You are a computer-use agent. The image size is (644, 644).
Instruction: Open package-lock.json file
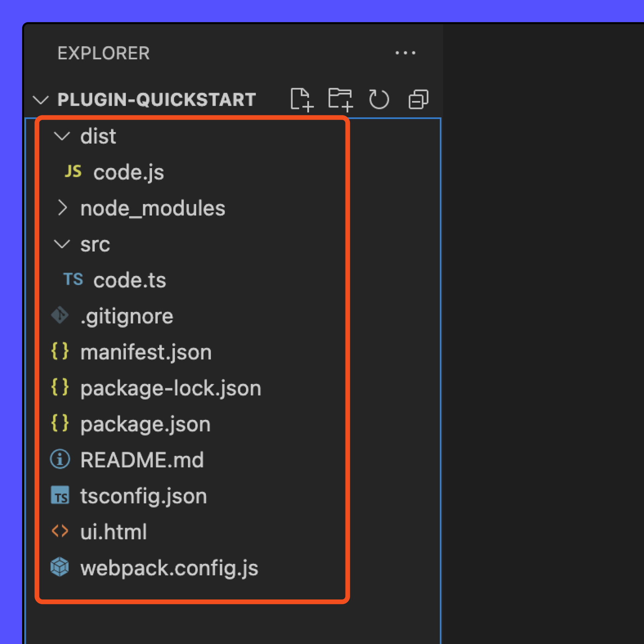click(x=170, y=388)
